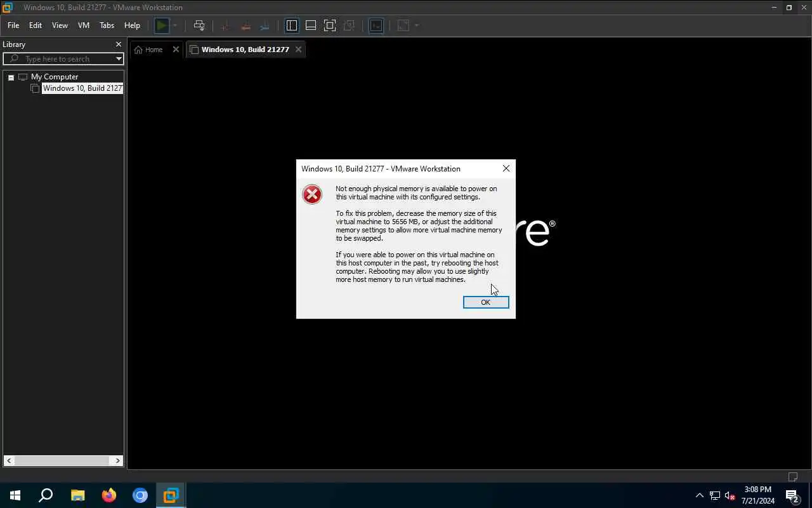Click the Take Snapshot toolbar icon
Image resolution: width=812 pixels, height=508 pixels.
[x=225, y=25]
